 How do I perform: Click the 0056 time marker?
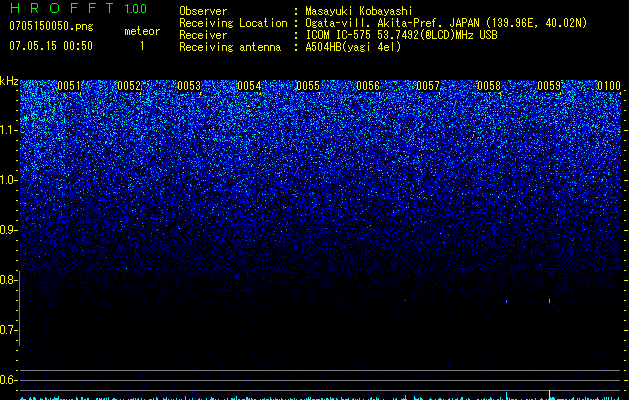[x=368, y=86]
